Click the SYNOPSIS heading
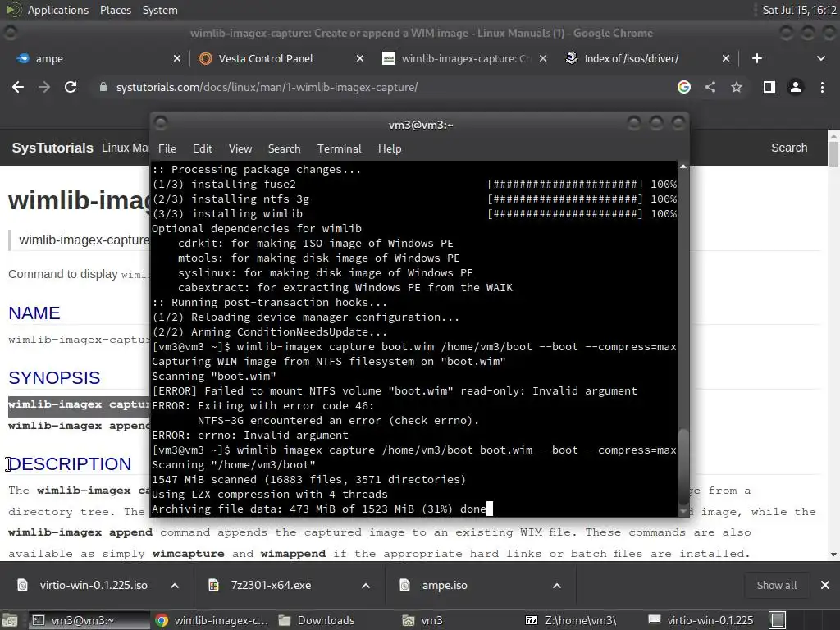 [x=54, y=378]
